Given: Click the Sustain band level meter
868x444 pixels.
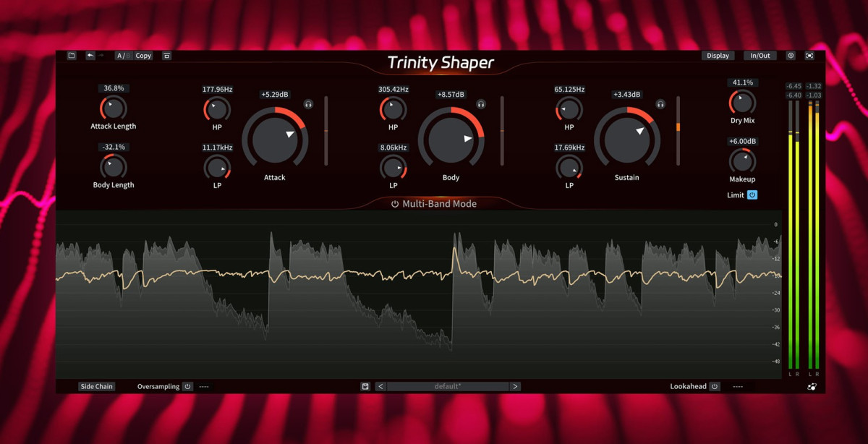Looking at the screenshot, I should click(x=678, y=131).
